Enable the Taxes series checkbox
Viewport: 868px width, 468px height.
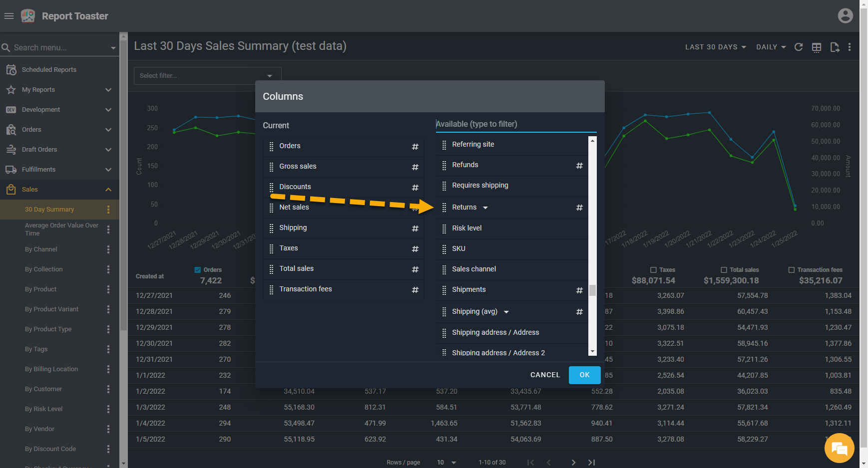653,270
